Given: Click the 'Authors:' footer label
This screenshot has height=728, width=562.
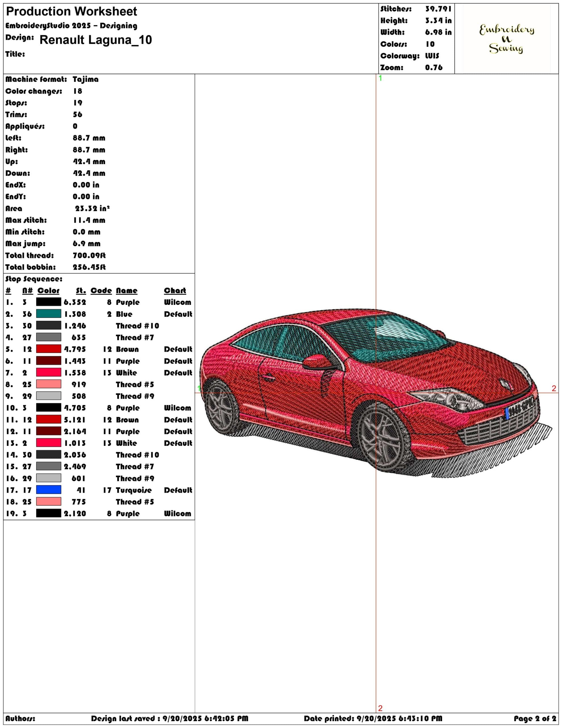Looking at the screenshot, I should tap(20, 718).
